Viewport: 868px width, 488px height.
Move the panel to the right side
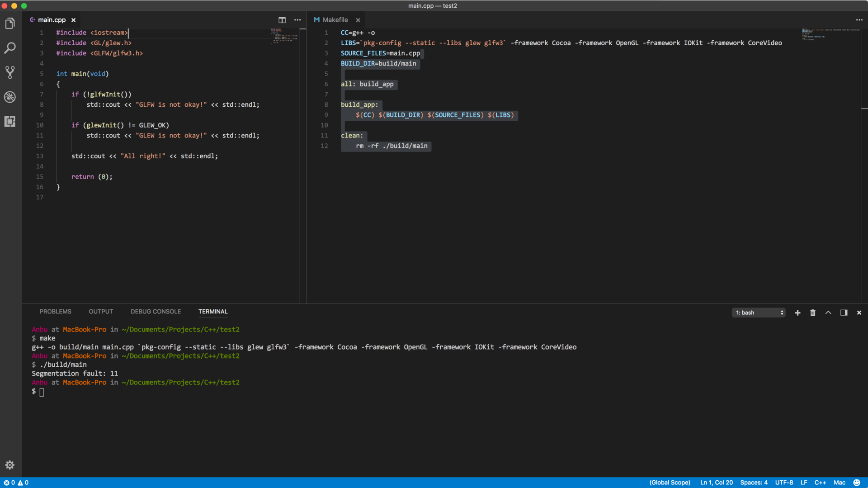click(x=844, y=313)
